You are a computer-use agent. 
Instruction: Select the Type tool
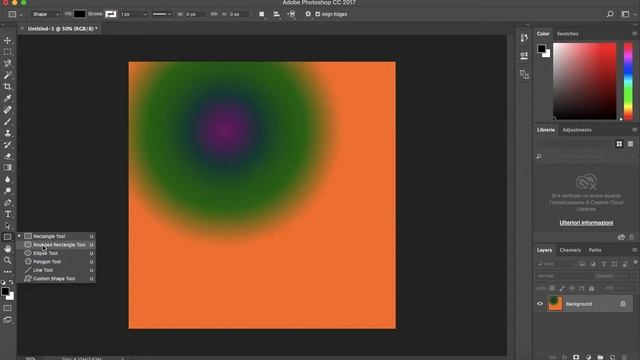click(x=7, y=214)
